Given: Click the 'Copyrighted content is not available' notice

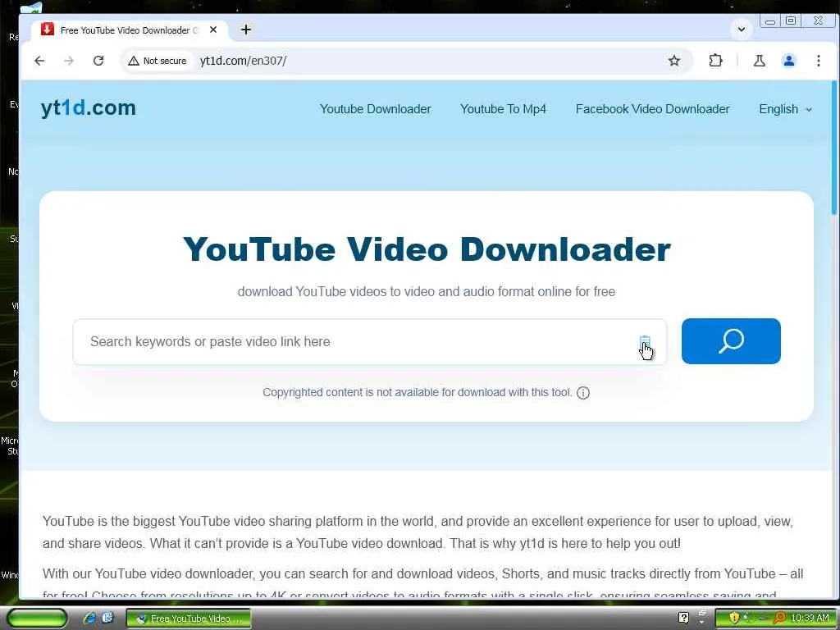Looking at the screenshot, I should coord(417,392).
